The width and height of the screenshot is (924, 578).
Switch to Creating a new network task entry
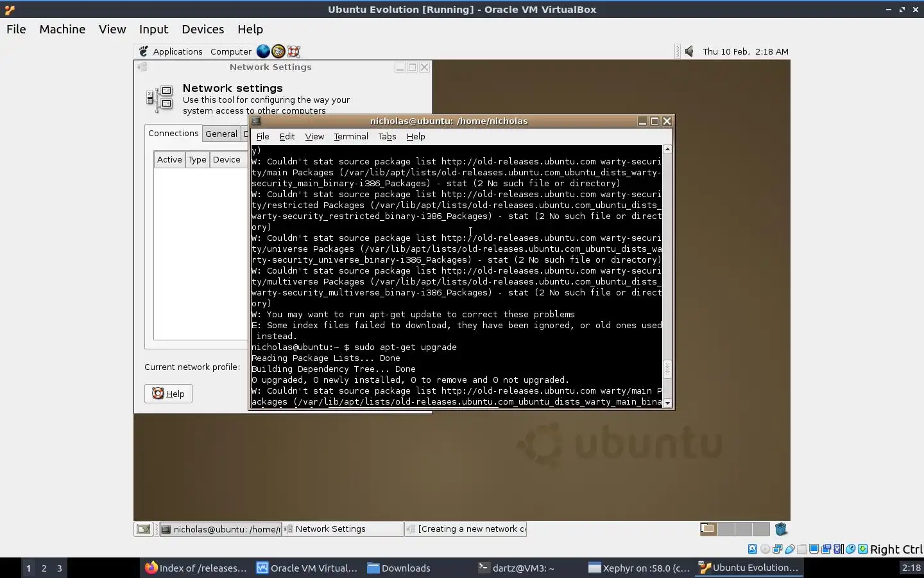(465, 529)
